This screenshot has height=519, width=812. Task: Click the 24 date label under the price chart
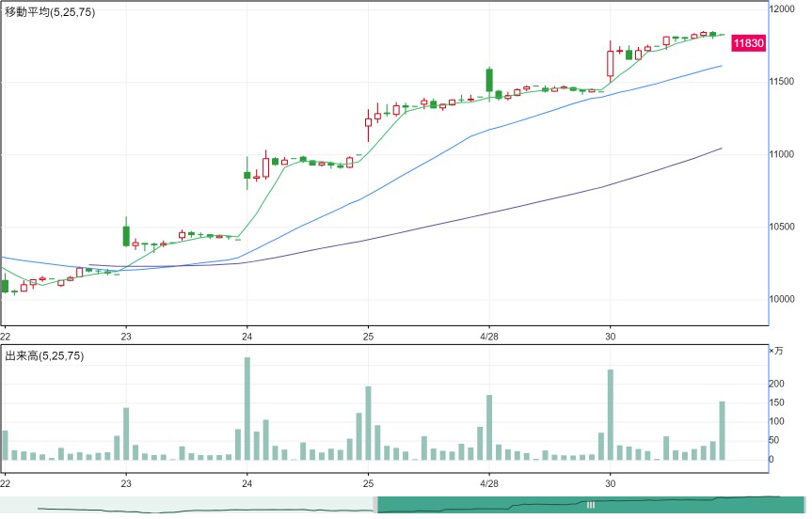tap(247, 337)
